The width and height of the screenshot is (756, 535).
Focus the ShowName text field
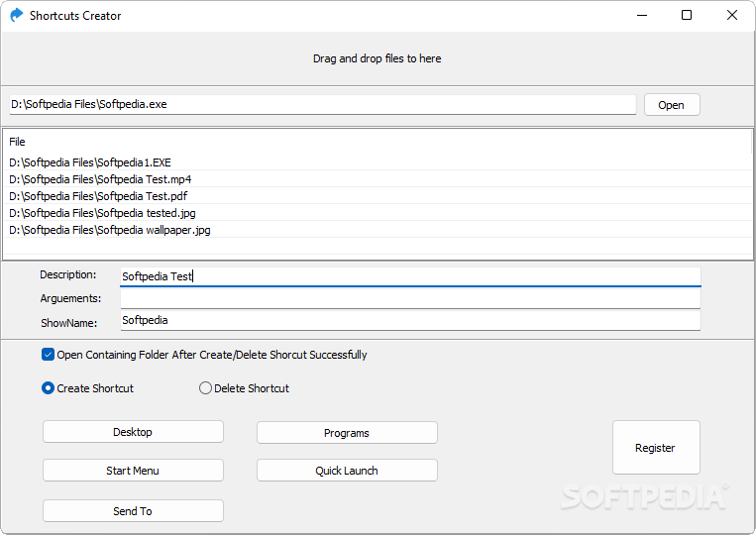click(x=410, y=321)
